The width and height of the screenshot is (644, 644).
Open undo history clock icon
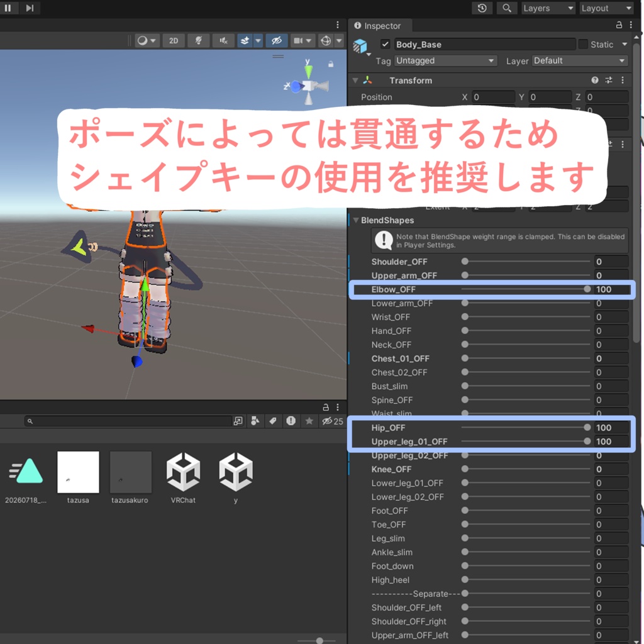(482, 8)
